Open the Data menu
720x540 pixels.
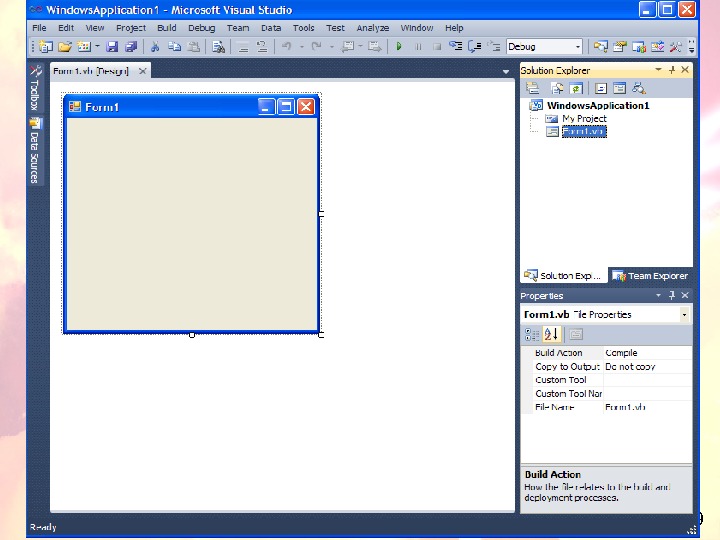tap(271, 28)
